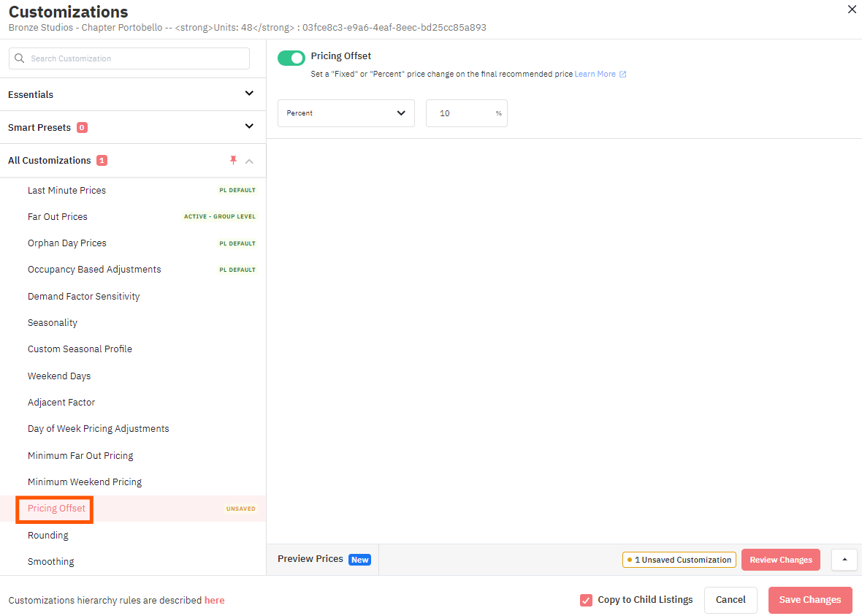Viewport: 862px width, 616px height.
Task: Click the Smart Presets count badge 0
Action: [x=82, y=128]
